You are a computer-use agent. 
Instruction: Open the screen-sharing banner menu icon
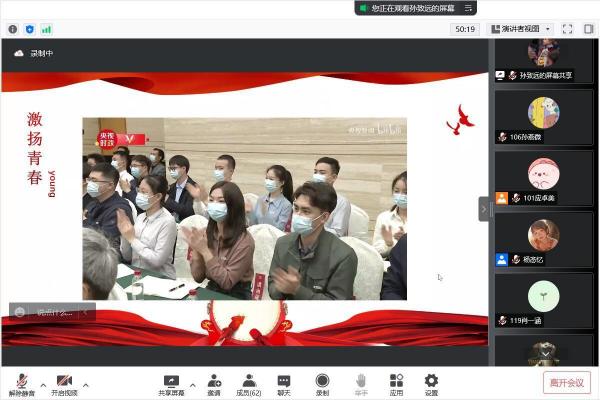[x=467, y=8]
